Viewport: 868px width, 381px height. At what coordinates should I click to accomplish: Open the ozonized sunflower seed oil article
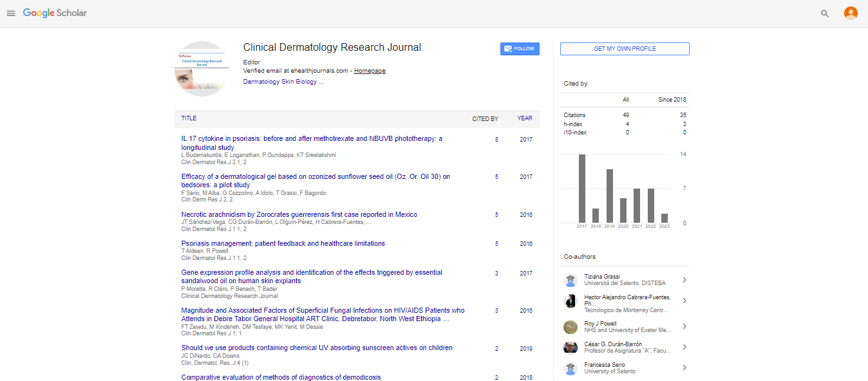(x=316, y=181)
